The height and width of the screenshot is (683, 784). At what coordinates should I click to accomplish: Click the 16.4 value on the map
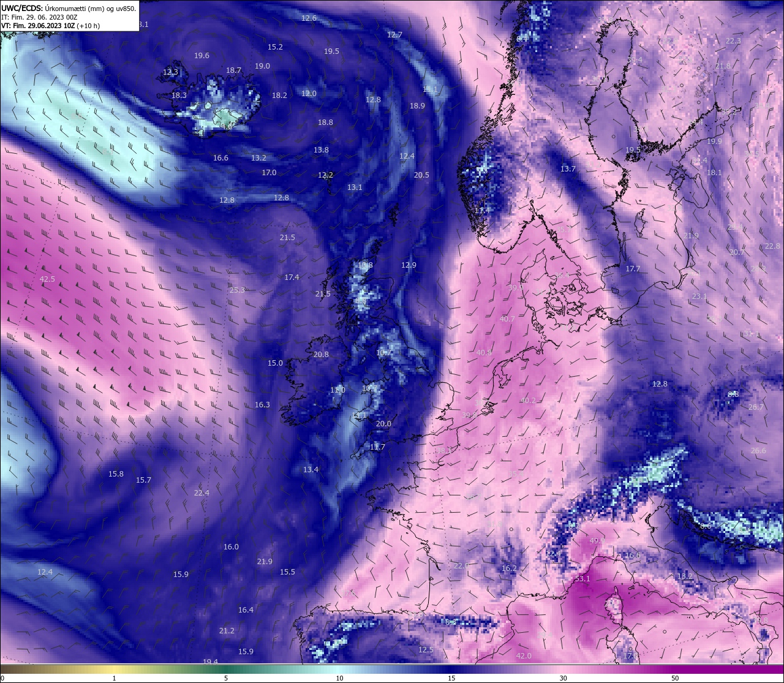point(246,610)
